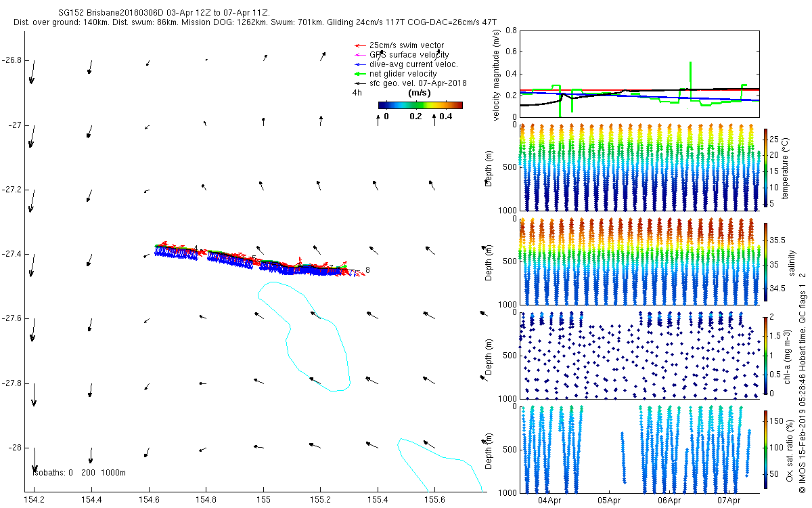Click the 25 tick on temperature colour bar

[x=775, y=140]
